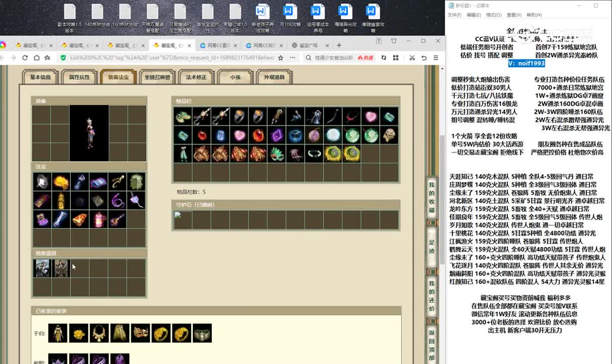Select the green feathered mask item
The height and width of the screenshot is (364, 612).
point(277,154)
